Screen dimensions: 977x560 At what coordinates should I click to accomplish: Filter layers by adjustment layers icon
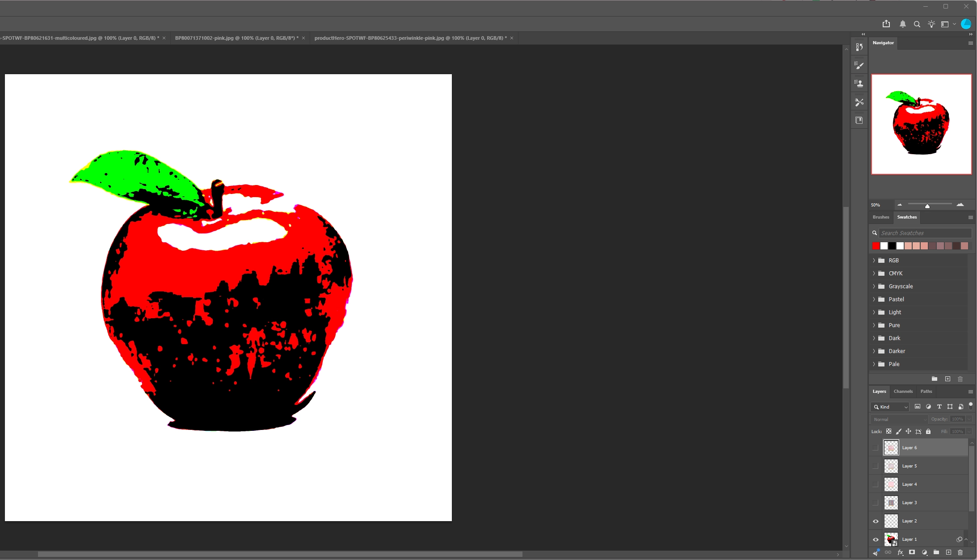[928, 407]
